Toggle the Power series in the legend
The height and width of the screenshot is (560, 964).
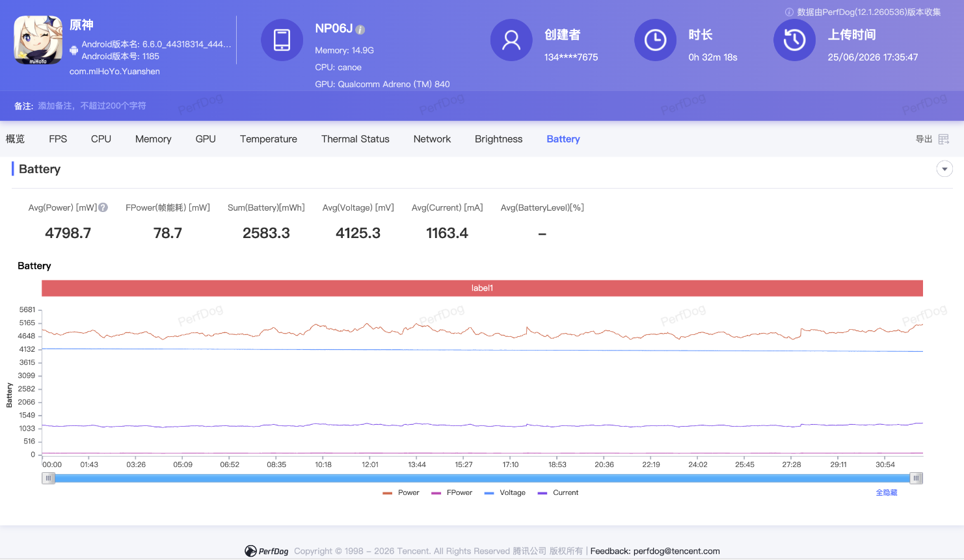point(401,493)
